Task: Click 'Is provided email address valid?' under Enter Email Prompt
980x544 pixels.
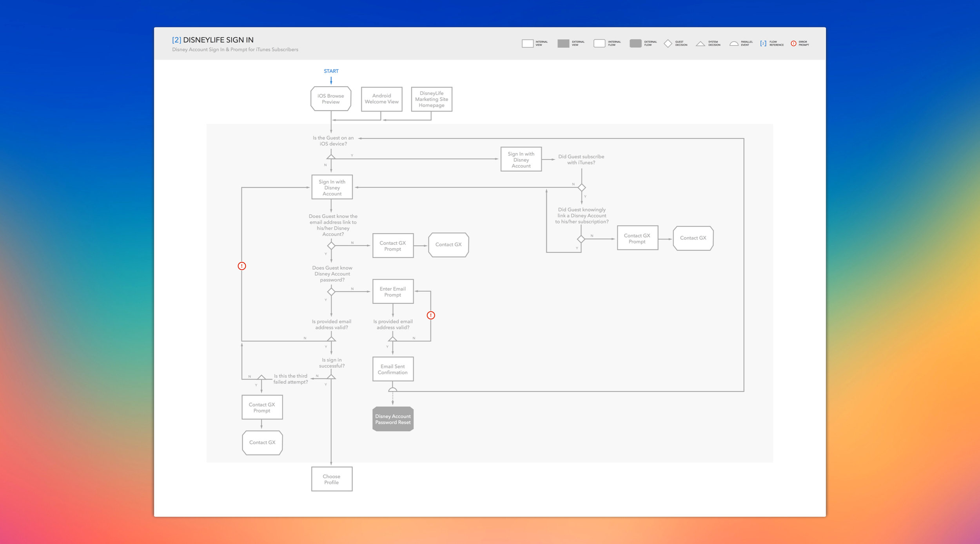Action: (393, 325)
